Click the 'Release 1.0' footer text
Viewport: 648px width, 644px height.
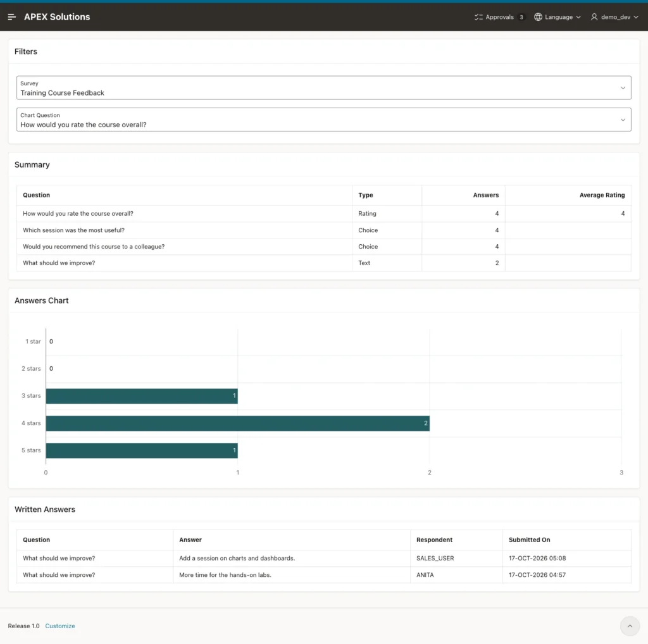23,626
